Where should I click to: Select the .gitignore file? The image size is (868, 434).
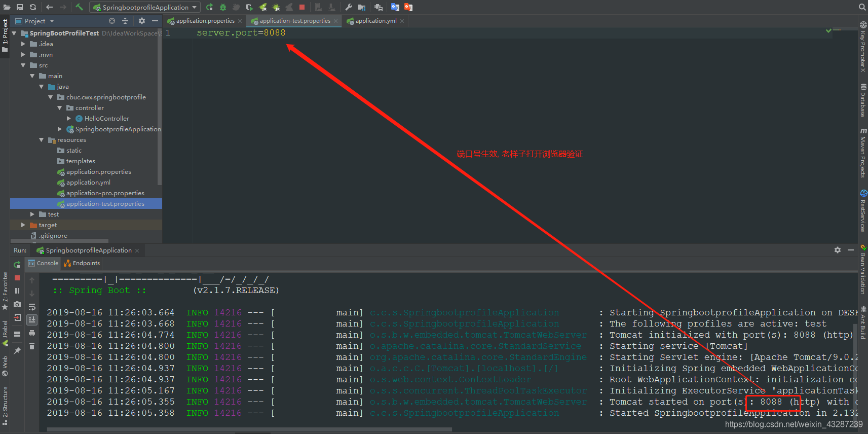(x=53, y=236)
